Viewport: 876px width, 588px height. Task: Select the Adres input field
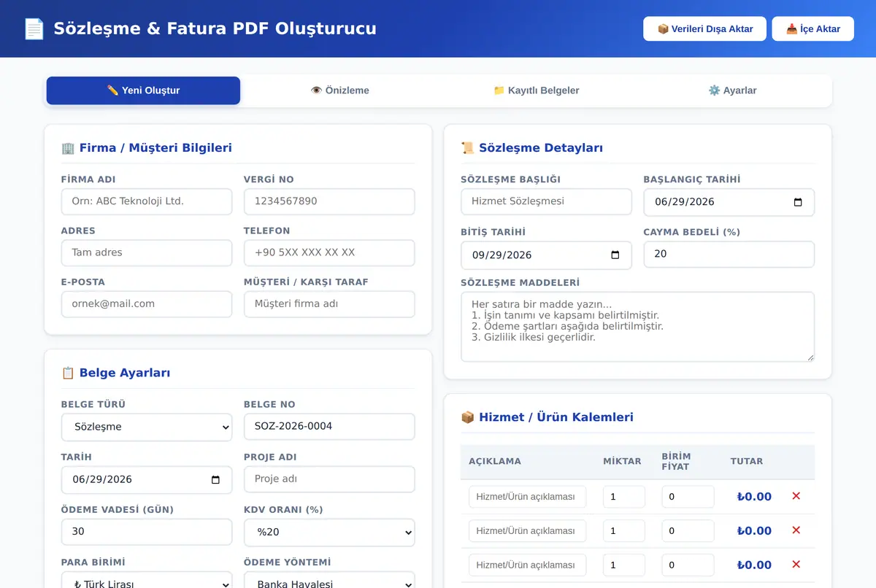click(147, 252)
